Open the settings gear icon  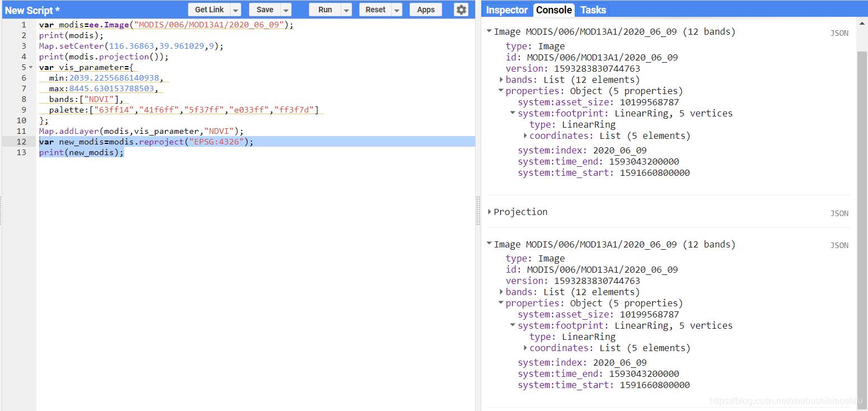461,10
